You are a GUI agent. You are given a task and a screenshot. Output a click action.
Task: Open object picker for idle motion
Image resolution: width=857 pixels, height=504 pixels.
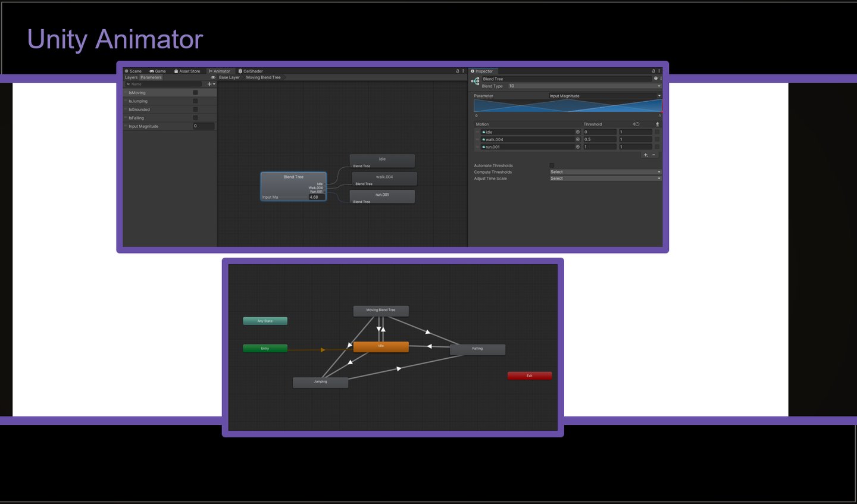coord(577,132)
